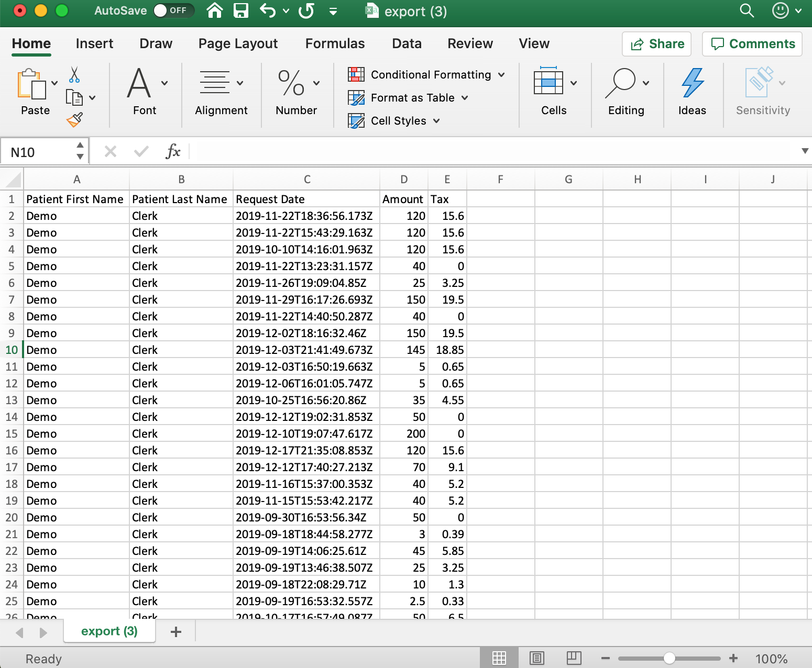The image size is (812, 668).
Task: Click the search magnifier in title bar
Action: 747,11
